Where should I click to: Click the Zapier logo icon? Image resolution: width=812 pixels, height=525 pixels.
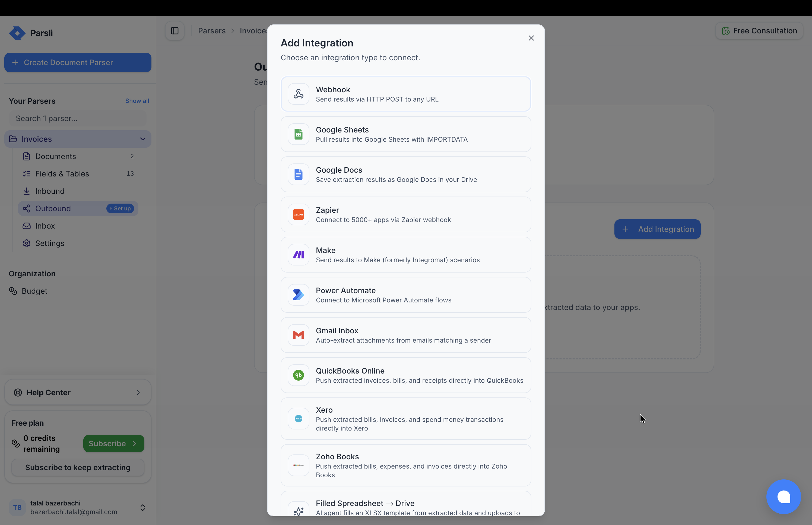point(298,214)
